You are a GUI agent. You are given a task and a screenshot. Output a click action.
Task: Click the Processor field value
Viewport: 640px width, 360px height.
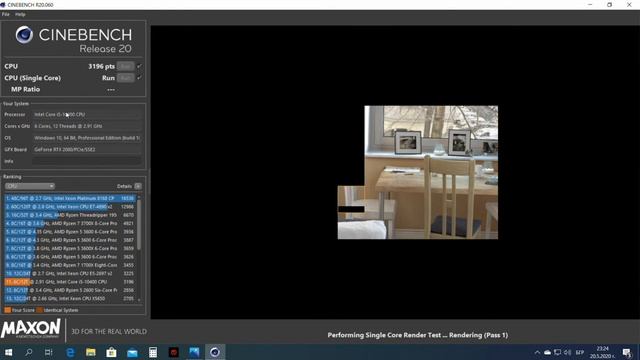pos(87,115)
